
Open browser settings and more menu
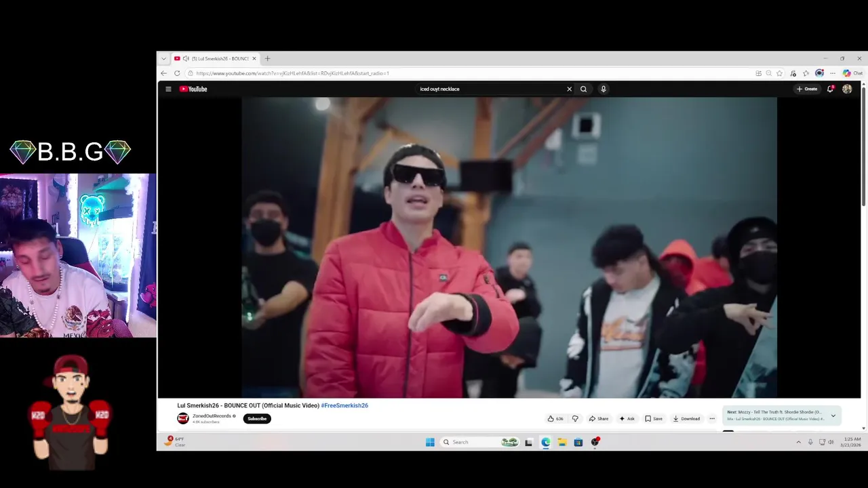pos(833,73)
